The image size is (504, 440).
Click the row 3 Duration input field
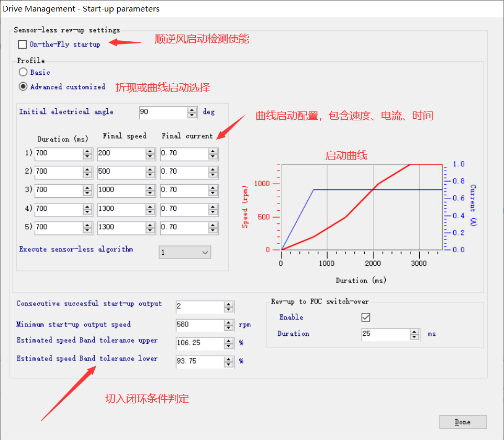tap(59, 190)
